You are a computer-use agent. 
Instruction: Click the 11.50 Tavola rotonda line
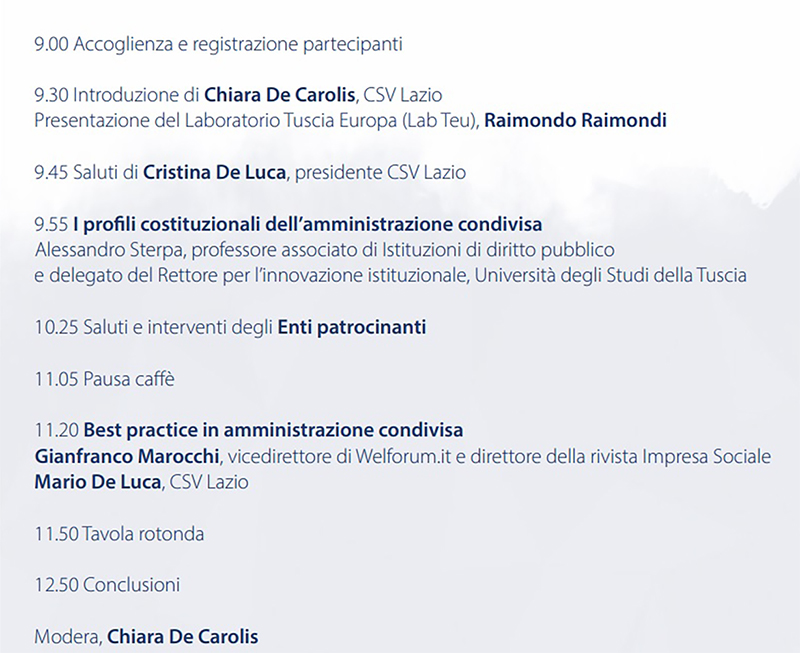(x=119, y=534)
